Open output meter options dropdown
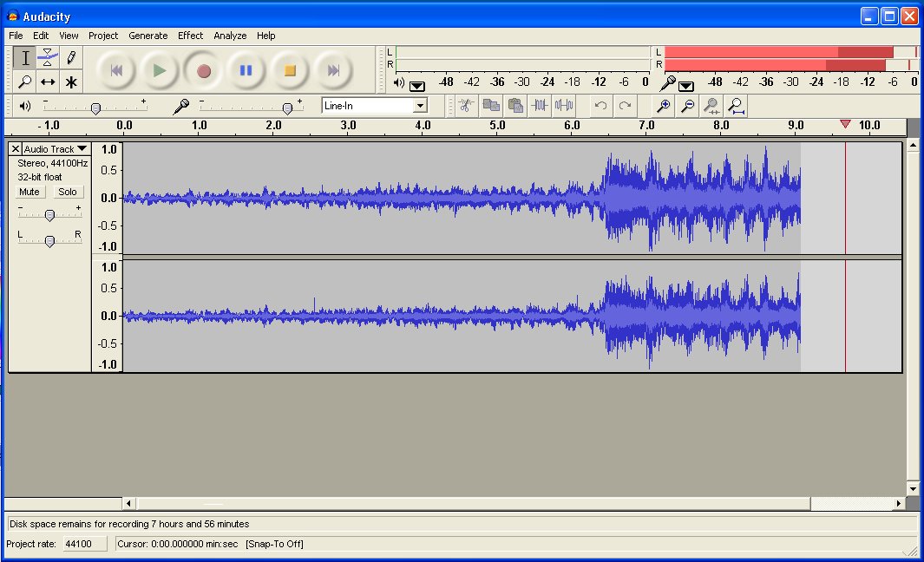This screenshot has width=924, height=562. pyautogui.click(x=417, y=86)
